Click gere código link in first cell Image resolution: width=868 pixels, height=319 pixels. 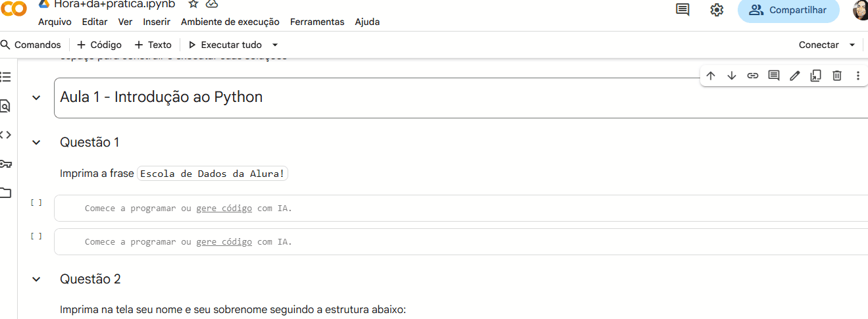[x=224, y=208]
